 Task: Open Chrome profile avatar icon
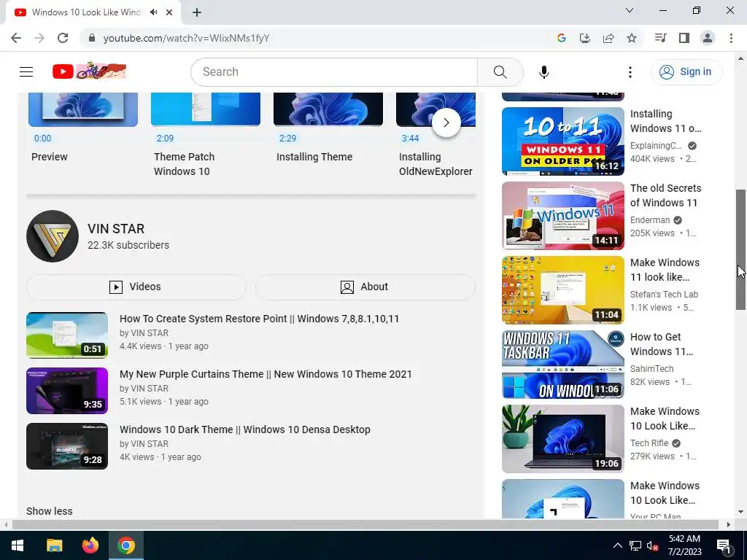click(708, 38)
